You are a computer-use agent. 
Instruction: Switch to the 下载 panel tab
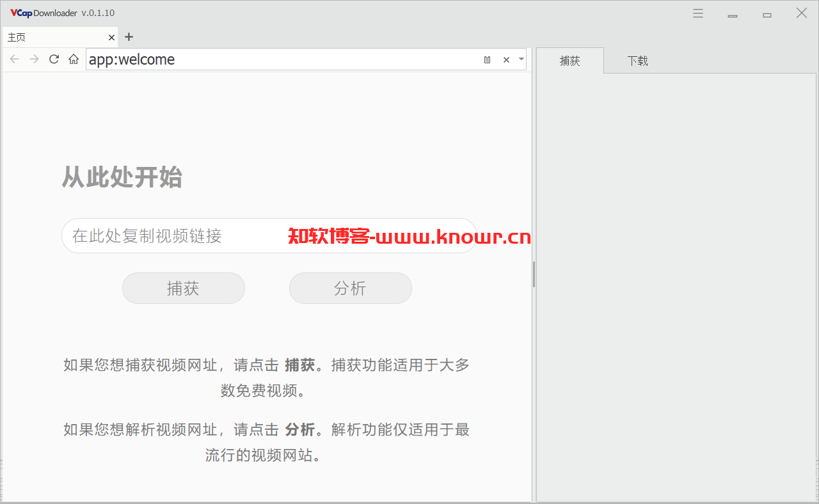[x=637, y=61]
